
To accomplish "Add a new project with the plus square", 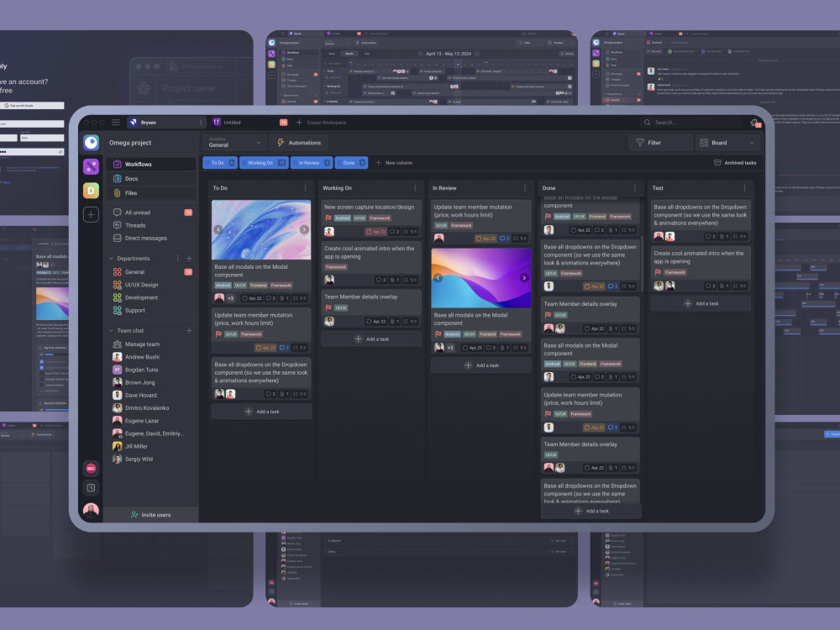I will [x=91, y=214].
